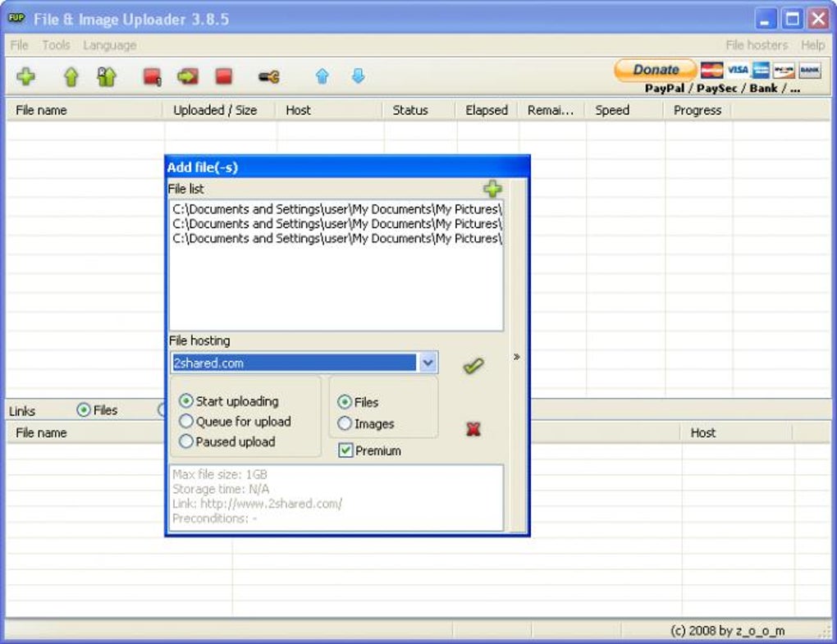Minimize the File & Image Uploader window
This screenshot has height=644, width=837.
coord(766,19)
